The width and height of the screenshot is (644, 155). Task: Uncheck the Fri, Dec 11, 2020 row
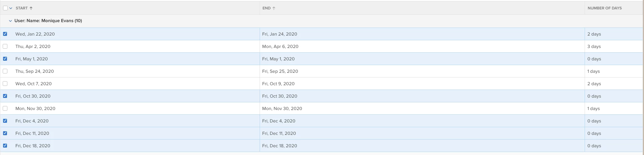point(5,133)
